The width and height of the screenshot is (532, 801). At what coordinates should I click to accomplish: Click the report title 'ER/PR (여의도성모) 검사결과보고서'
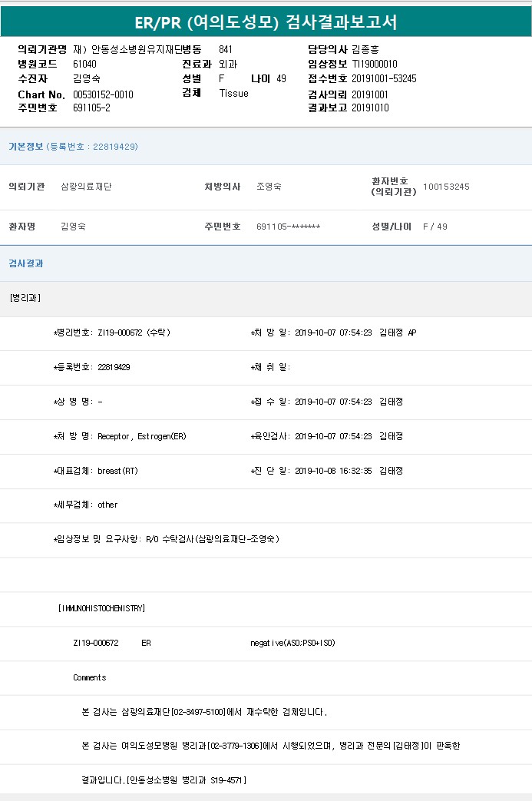click(266, 22)
